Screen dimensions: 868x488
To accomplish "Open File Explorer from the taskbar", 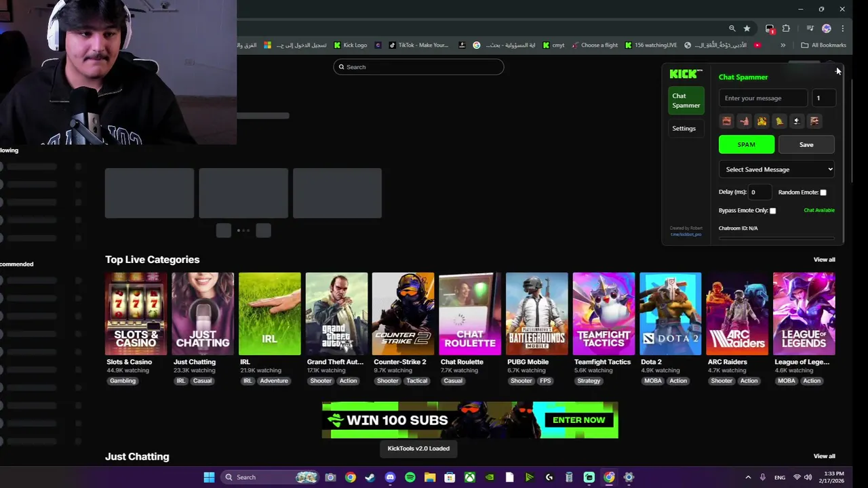I will pos(429,477).
